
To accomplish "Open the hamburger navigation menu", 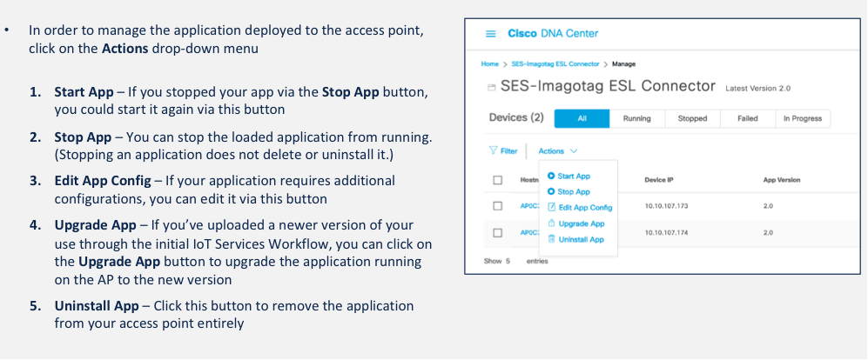I will pyautogui.click(x=490, y=34).
